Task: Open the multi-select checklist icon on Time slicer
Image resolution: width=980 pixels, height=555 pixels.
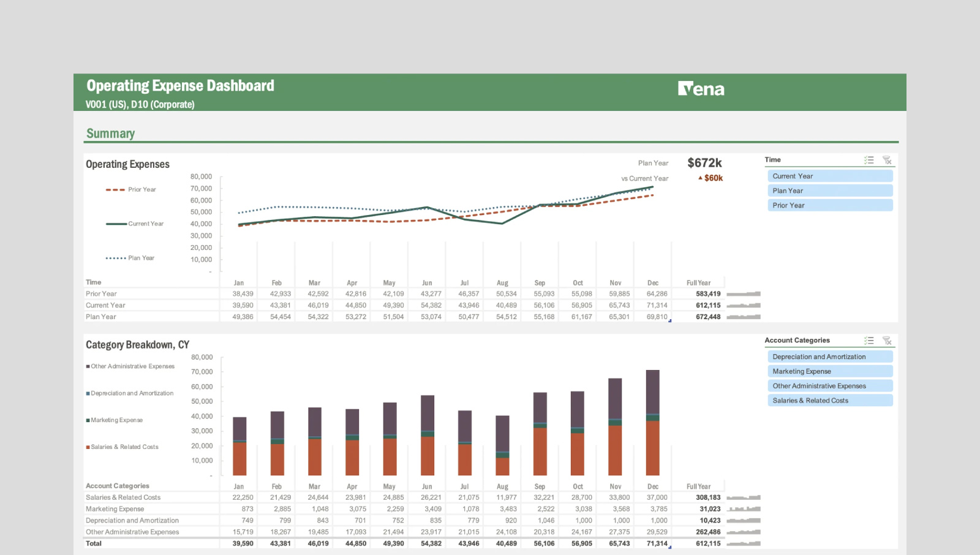Action: (x=869, y=160)
